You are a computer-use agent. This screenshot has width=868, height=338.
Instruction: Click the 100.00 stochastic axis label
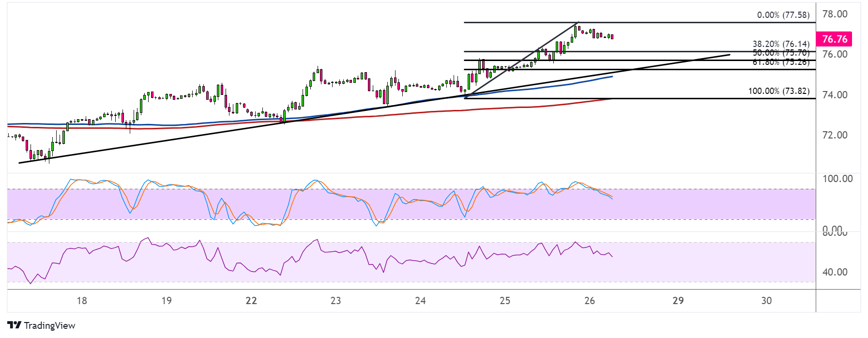(838, 179)
